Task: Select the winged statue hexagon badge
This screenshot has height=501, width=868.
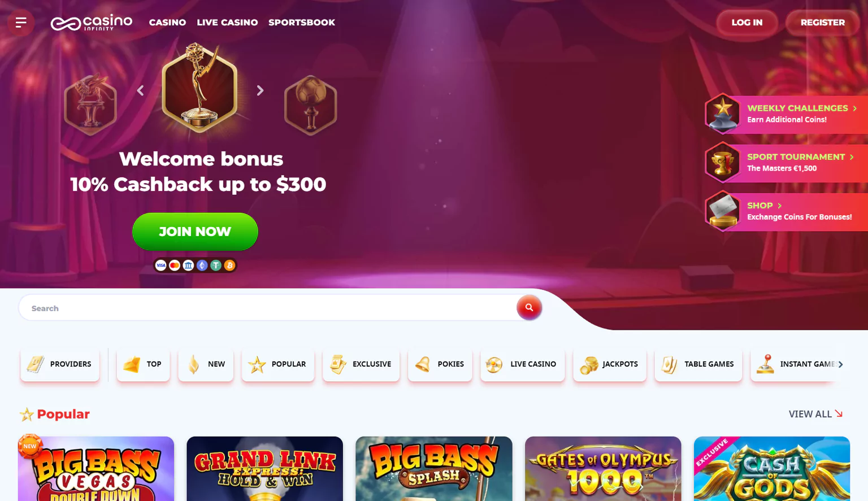Action: [90, 104]
